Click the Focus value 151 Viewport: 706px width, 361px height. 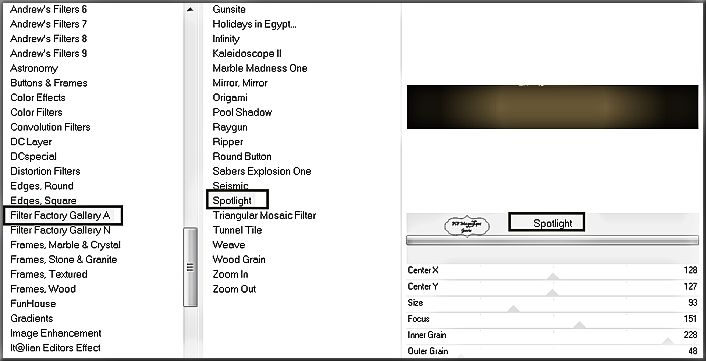pyautogui.click(x=690, y=319)
